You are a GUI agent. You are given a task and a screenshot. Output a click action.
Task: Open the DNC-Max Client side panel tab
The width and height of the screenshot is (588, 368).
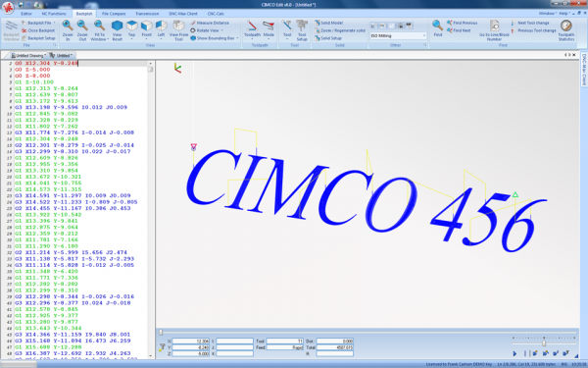tap(584, 70)
